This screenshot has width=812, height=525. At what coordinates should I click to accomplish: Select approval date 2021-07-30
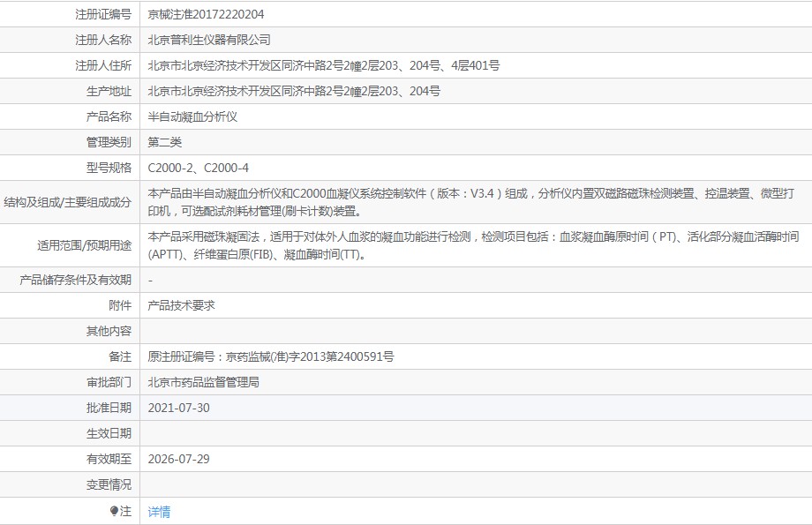pos(178,408)
